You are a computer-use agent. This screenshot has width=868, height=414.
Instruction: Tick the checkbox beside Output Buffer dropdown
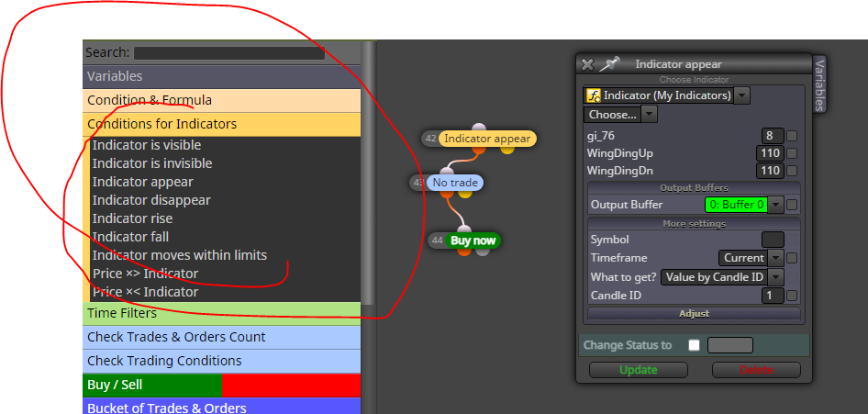[792, 205]
